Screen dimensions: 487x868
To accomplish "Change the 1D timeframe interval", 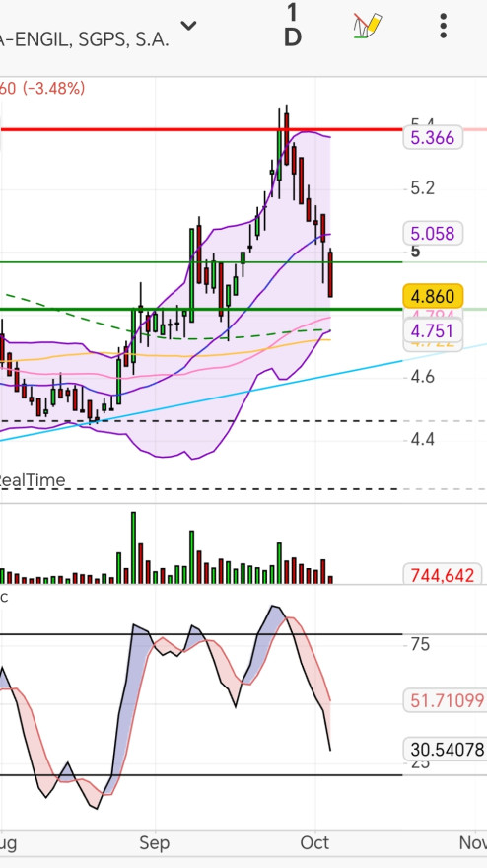I will tap(293, 25).
